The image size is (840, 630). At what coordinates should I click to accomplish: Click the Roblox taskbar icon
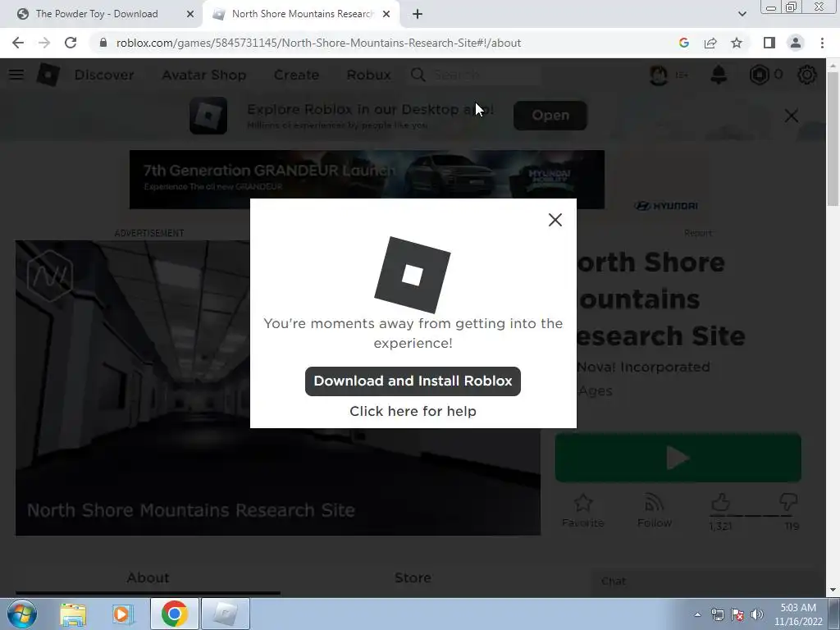coord(225,614)
